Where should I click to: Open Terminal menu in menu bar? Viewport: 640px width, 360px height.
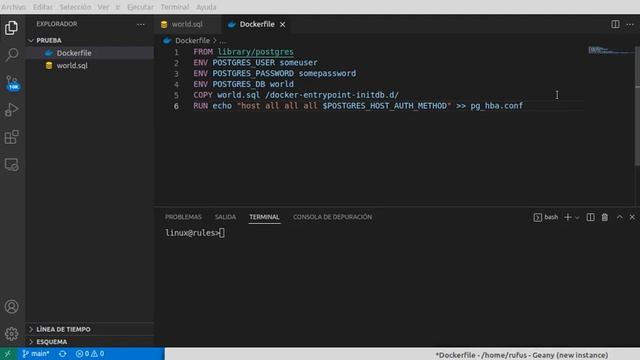[x=175, y=7]
